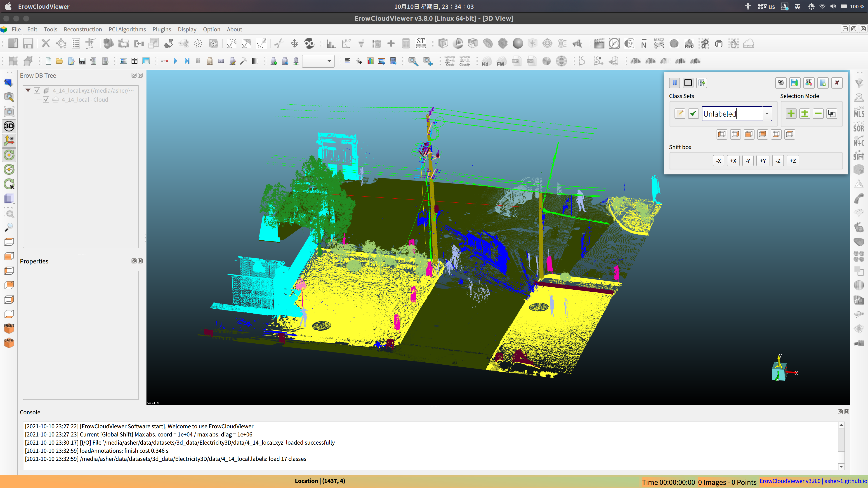Toggle the 4_14_local - Cloud checkbox
The width and height of the screenshot is (868, 488).
tap(46, 100)
